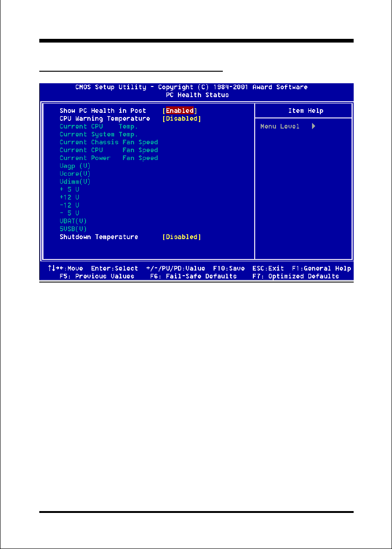392x549 pixels.
Task: Open CPU Warning Temperature Disabled value
Action: click(x=182, y=119)
